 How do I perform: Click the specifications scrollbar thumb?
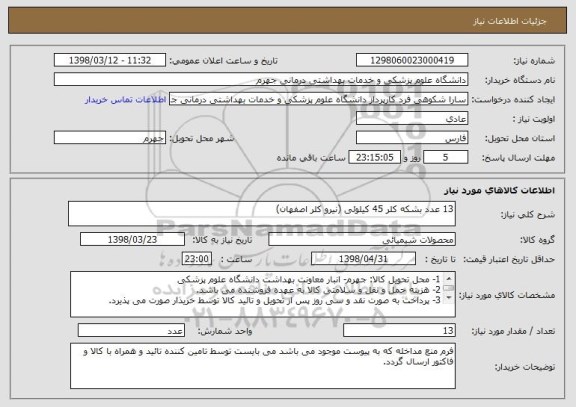pos(449,288)
